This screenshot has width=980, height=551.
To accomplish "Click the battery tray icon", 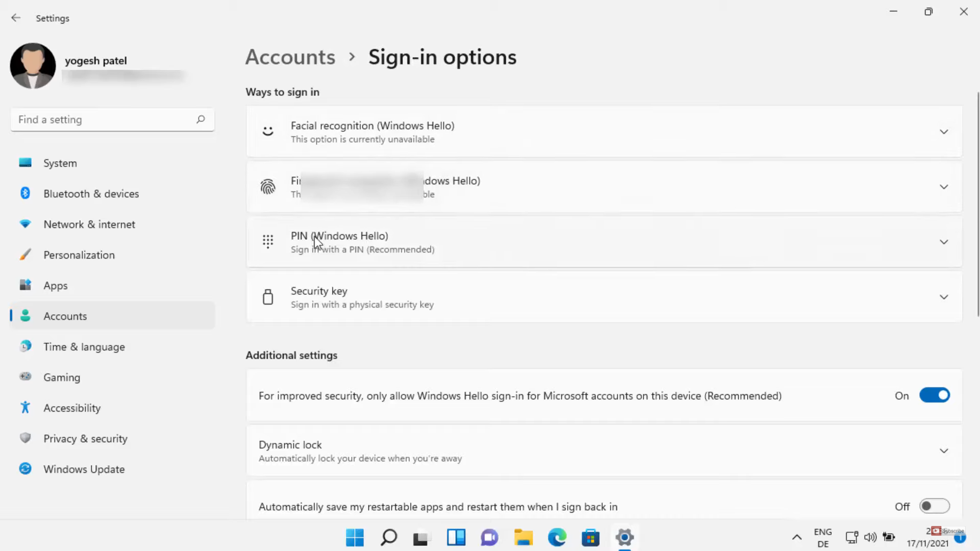I will [x=889, y=537].
